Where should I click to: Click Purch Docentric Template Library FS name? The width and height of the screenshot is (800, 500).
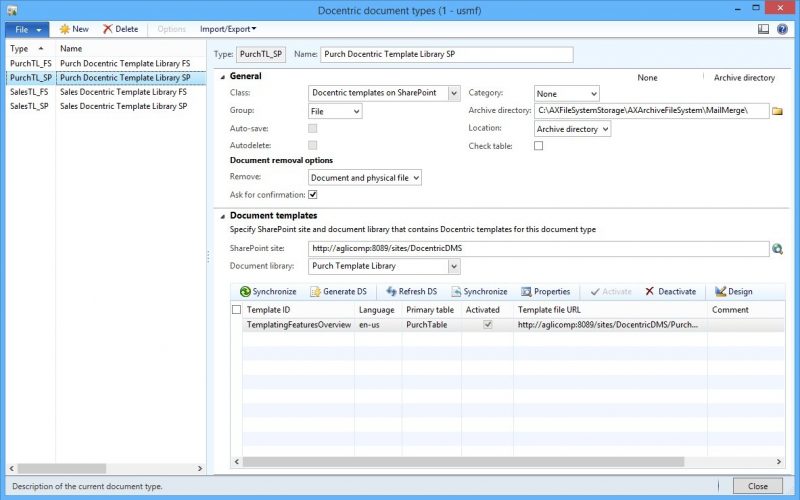click(x=125, y=63)
